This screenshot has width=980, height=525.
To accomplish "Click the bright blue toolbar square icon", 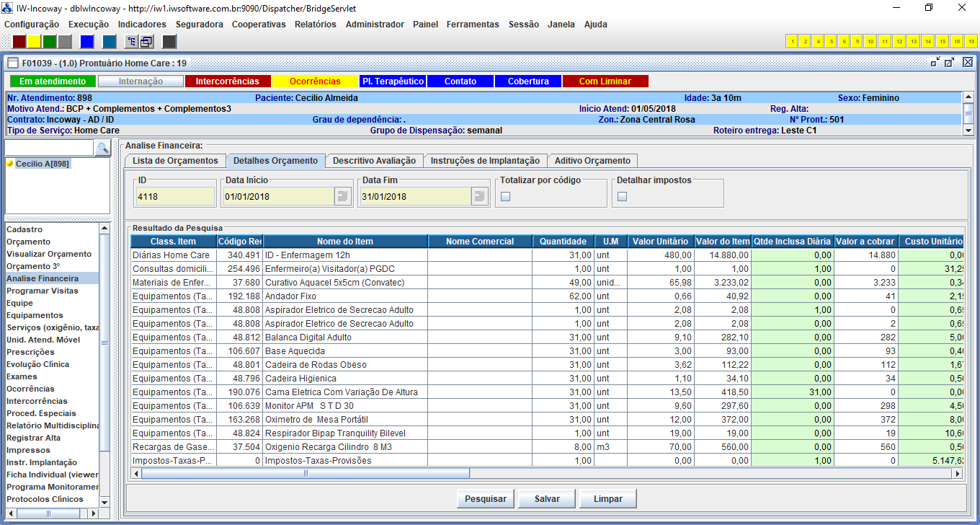I will (86, 41).
